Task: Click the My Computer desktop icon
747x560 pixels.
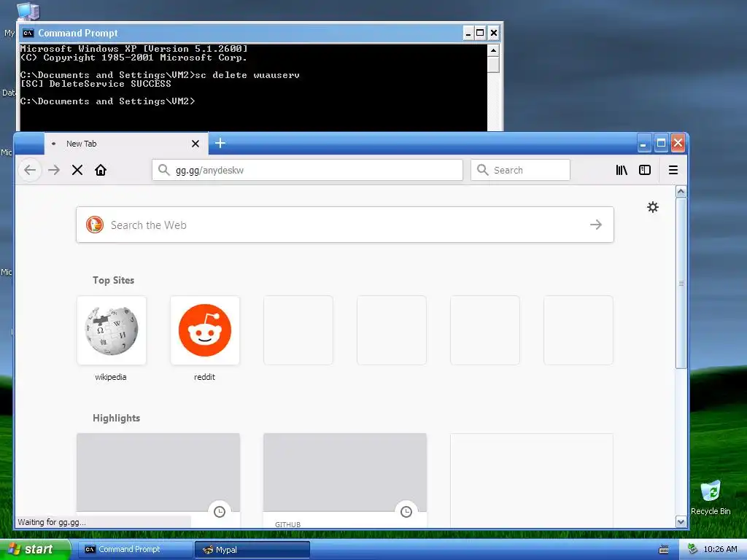Action: (27, 12)
